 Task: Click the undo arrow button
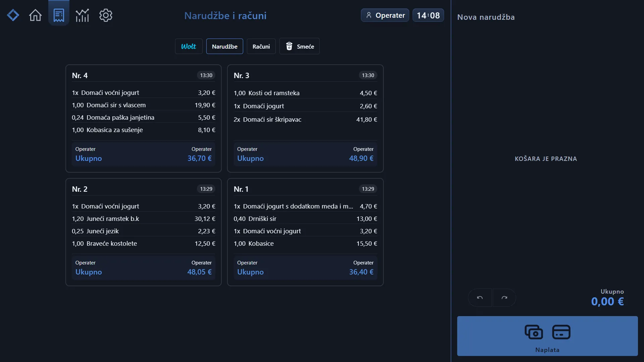tap(480, 298)
